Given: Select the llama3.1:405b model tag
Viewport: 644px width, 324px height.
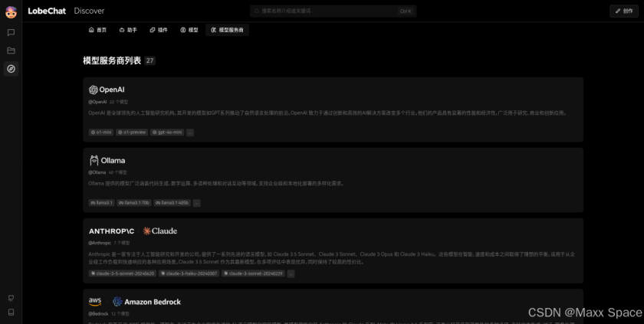Looking at the screenshot, I should pos(172,203).
